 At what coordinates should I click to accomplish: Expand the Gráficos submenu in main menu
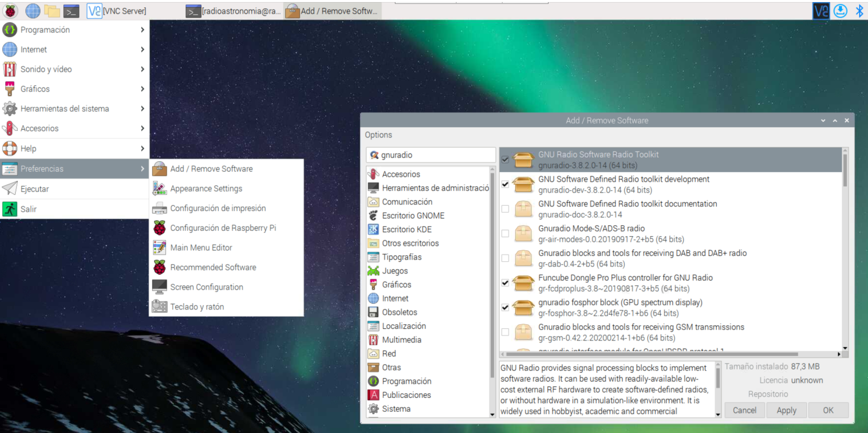tap(74, 89)
